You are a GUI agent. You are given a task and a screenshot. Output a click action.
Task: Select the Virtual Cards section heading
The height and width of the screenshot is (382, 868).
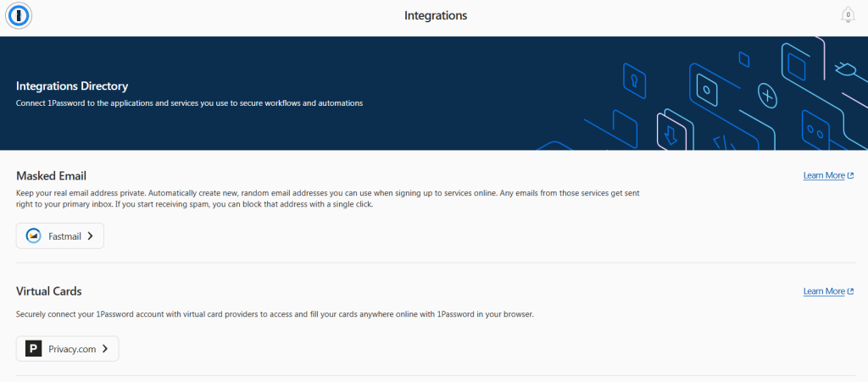coord(49,291)
